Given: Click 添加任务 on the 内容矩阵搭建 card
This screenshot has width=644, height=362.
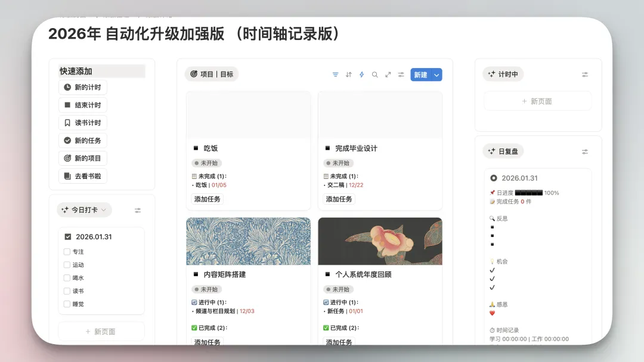Looking at the screenshot, I should click(x=207, y=342).
